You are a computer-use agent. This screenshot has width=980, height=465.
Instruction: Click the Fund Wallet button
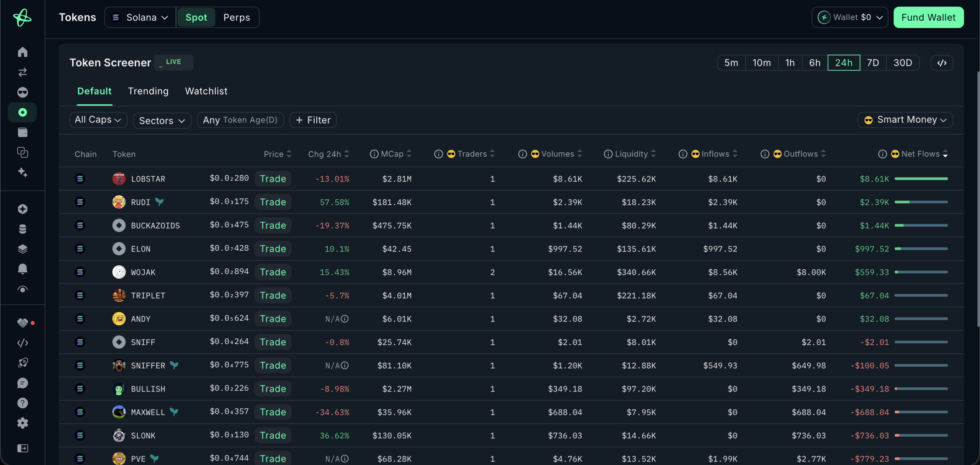(x=928, y=18)
